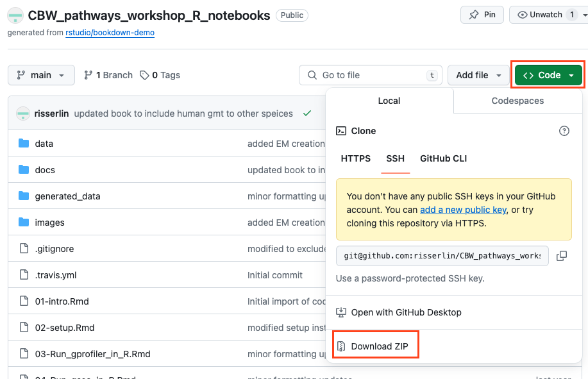
Task: Copy the SSH clone URL to clipboard
Action: pos(562,256)
